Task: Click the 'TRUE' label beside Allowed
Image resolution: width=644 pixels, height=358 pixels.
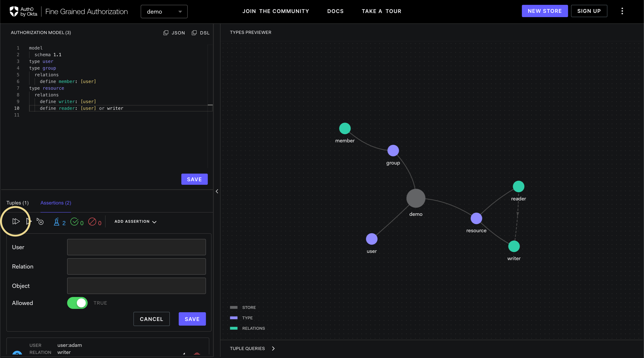Action: tap(100, 303)
